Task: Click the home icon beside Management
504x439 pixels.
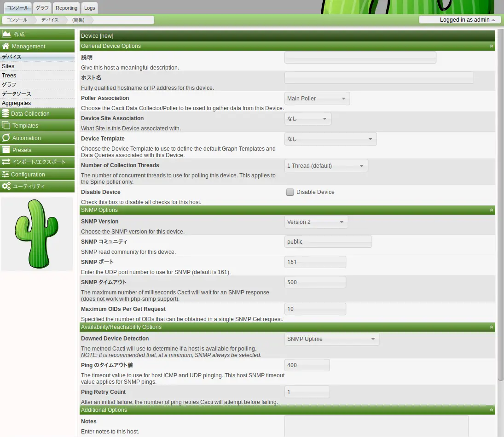Action: point(6,46)
